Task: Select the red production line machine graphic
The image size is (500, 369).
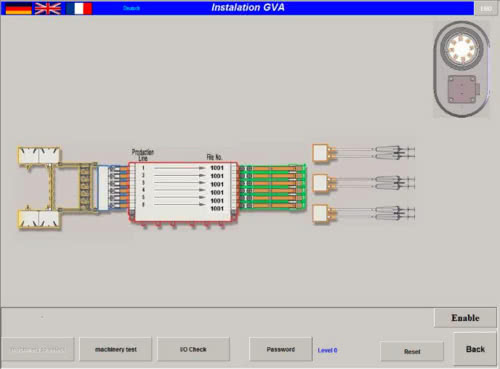Action: 184,192
